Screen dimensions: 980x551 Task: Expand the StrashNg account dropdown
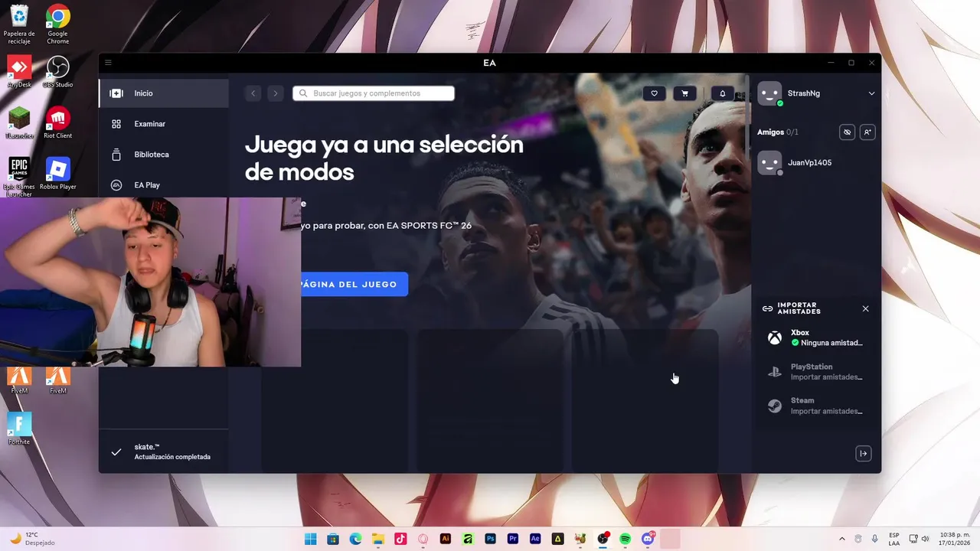click(x=871, y=93)
